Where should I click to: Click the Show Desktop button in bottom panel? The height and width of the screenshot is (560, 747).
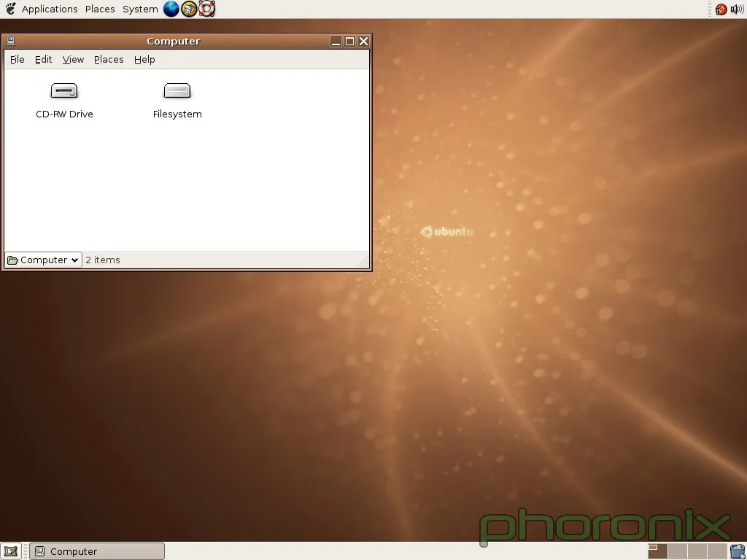(10, 551)
